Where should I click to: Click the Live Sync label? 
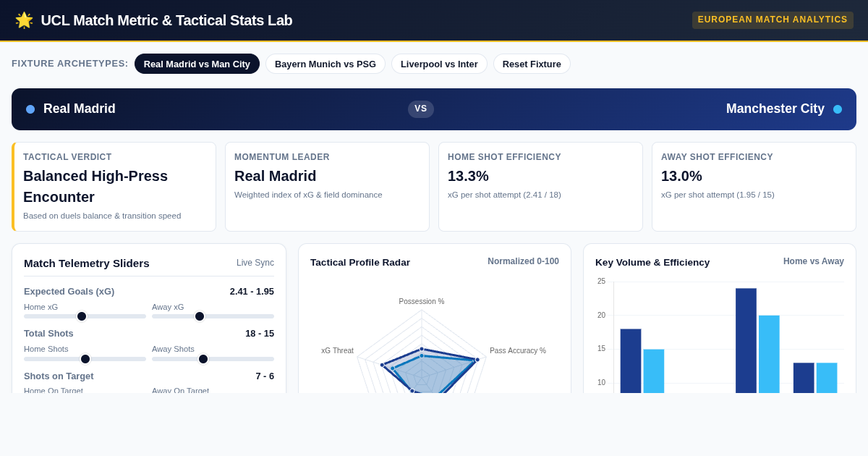tap(255, 263)
